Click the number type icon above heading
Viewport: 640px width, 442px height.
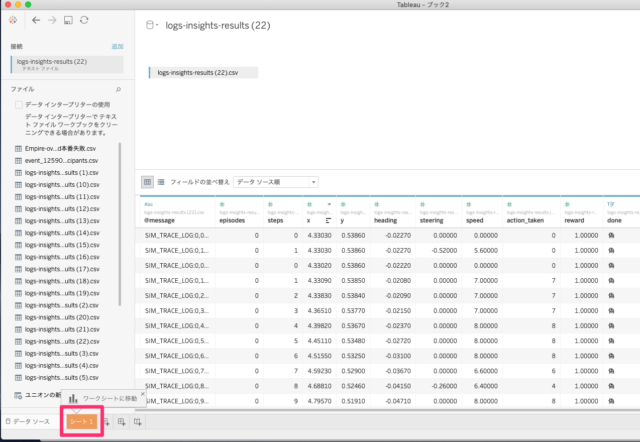377,204
